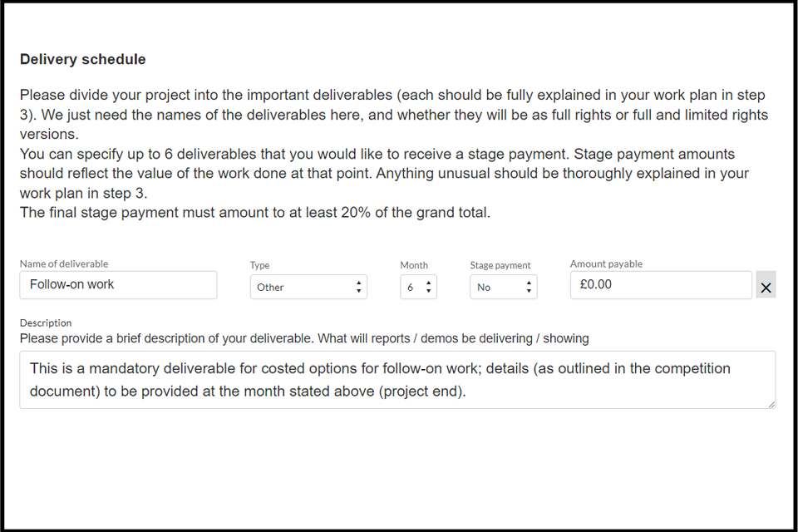This screenshot has height=532, width=798.
Task: Open the Type dropdown showing Other
Action: (308, 287)
